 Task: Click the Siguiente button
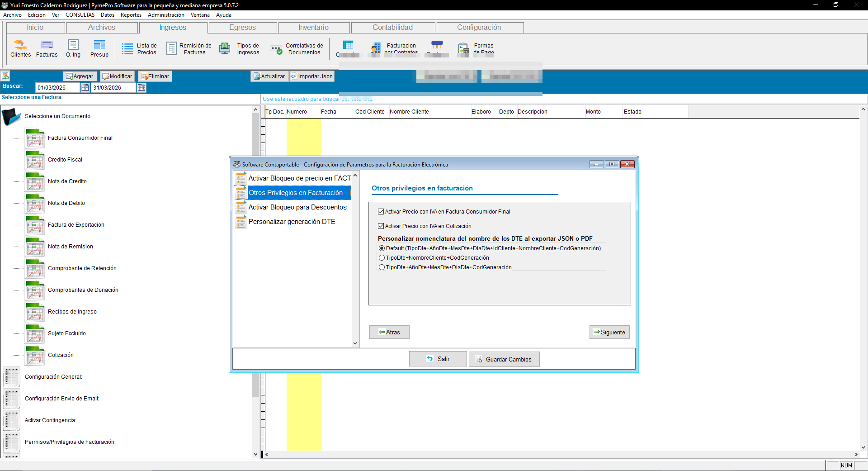tap(609, 332)
